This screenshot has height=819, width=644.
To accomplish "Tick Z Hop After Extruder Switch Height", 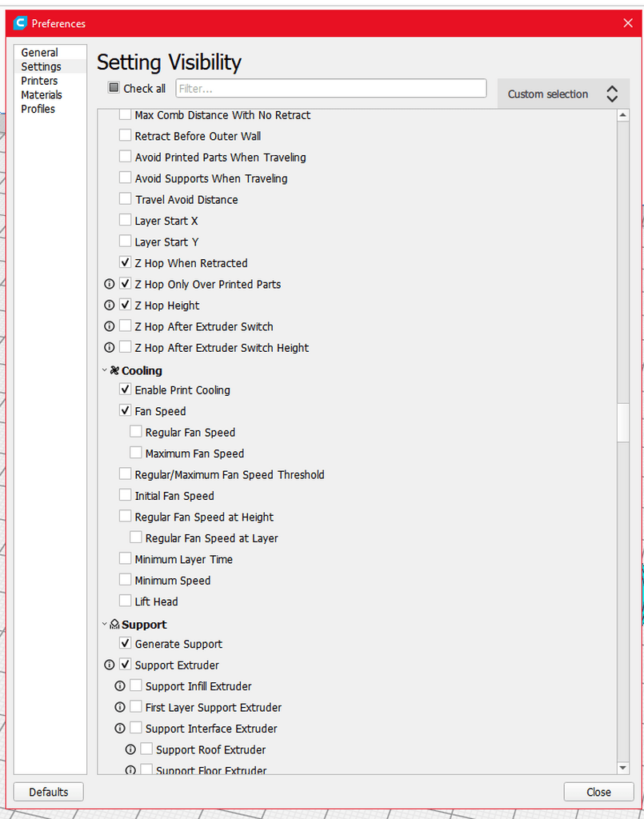I will click(125, 347).
